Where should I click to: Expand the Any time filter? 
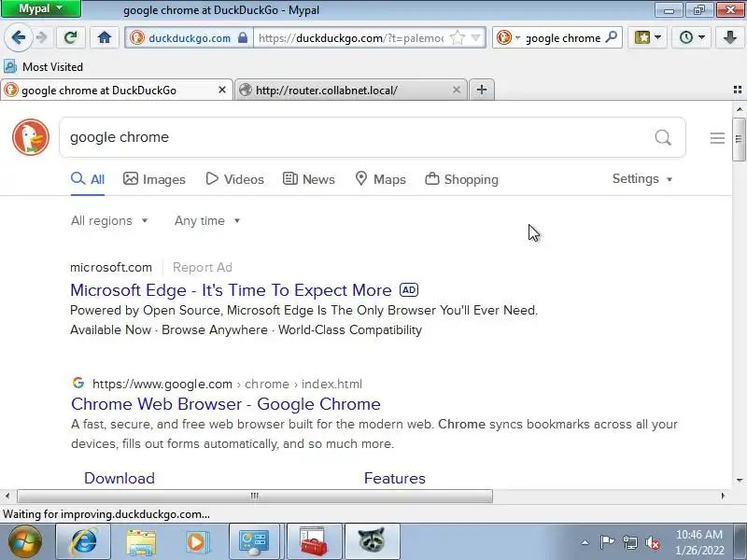(x=207, y=220)
